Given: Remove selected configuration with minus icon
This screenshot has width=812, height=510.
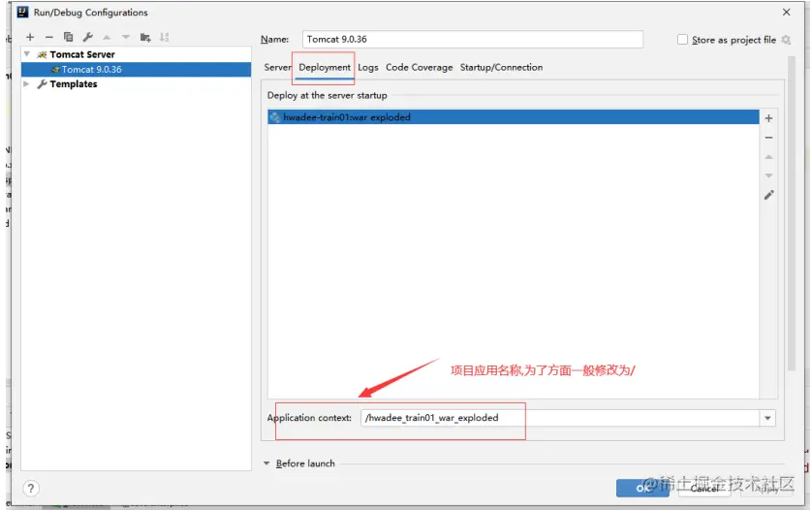Looking at the screenshot, I should 49,37.
